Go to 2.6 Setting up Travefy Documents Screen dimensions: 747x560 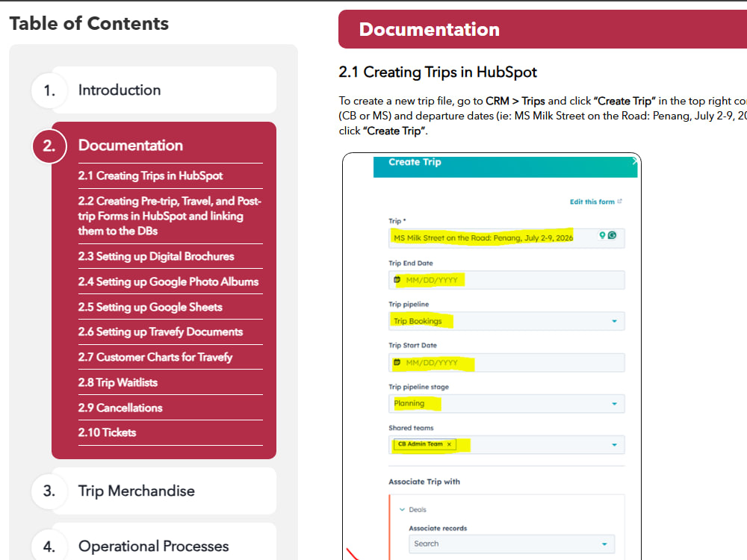tap(160, 332)
